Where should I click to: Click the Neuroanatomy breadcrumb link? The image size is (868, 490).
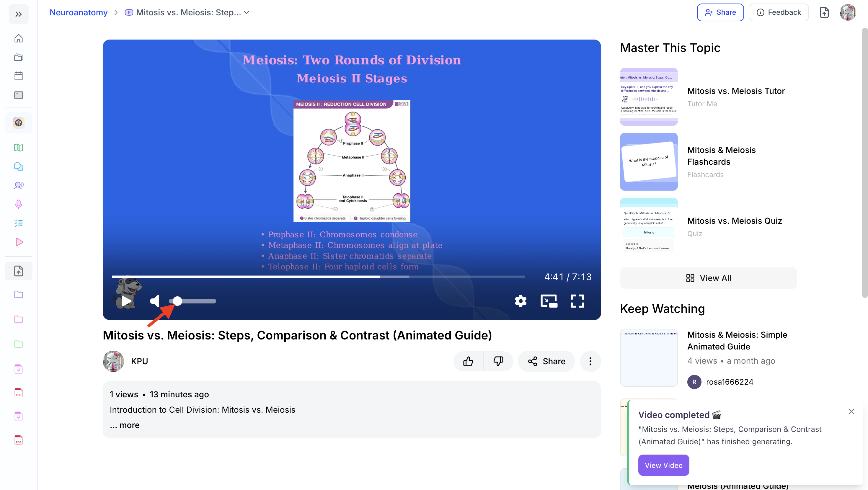79,12
